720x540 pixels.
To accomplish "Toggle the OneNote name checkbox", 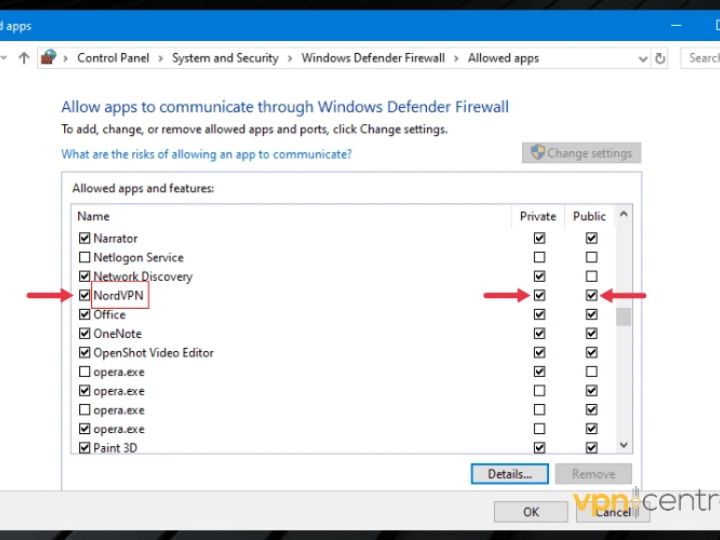I will coord(84,333).
